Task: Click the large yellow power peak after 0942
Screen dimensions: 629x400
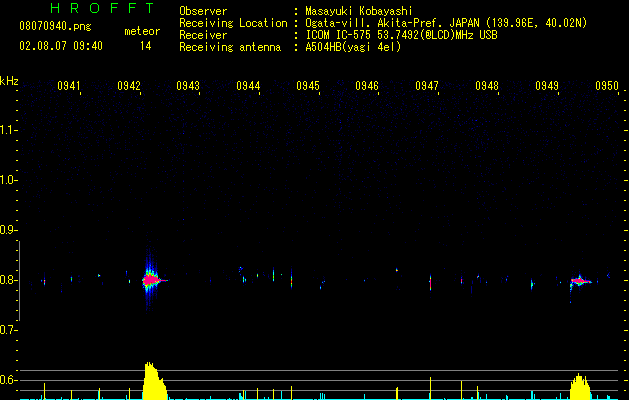Action: point(154,381)
